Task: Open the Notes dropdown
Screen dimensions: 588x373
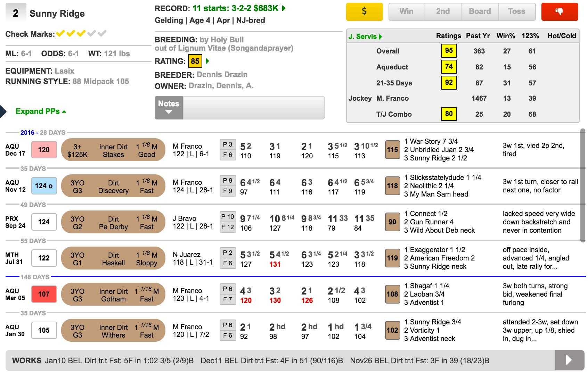Action: [169, 108]
